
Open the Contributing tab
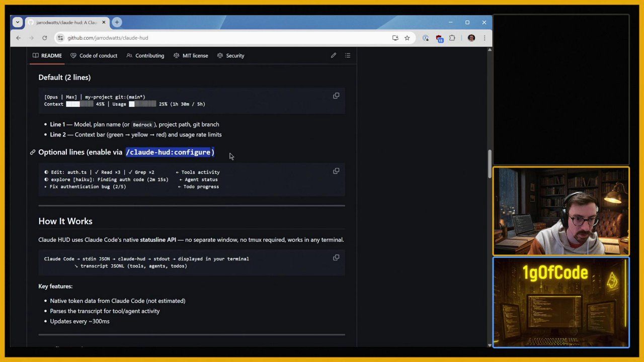[x=145, y=56]
